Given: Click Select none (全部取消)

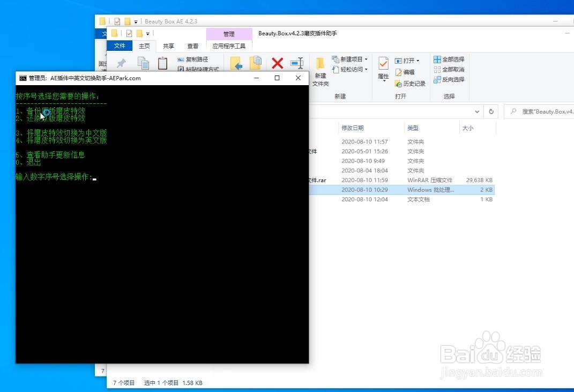Looking at the screenshot, I should pyautogui.click(x=449, y=70).
